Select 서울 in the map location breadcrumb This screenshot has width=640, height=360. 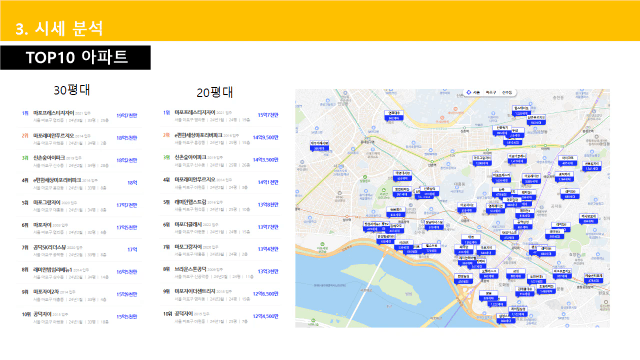(476, 93)
